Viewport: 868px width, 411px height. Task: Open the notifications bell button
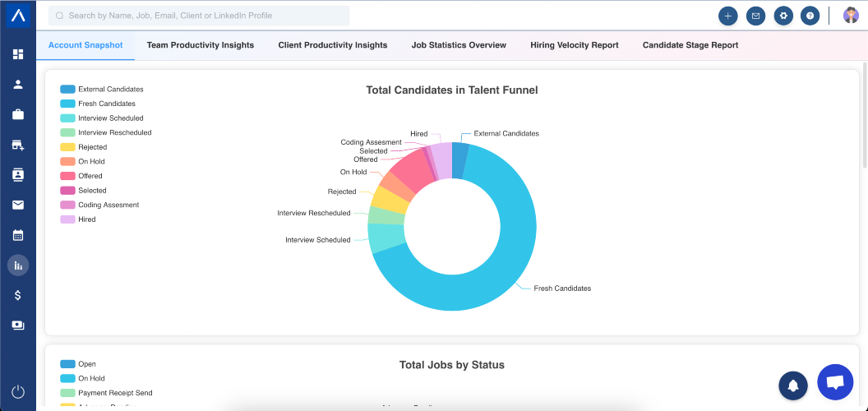click(793, 386)
